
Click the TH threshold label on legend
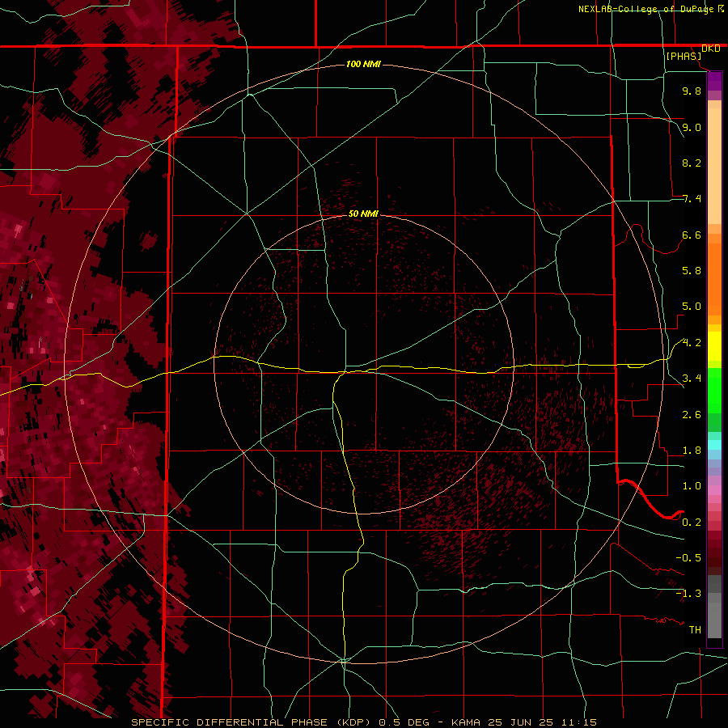[x=695, y=630]
